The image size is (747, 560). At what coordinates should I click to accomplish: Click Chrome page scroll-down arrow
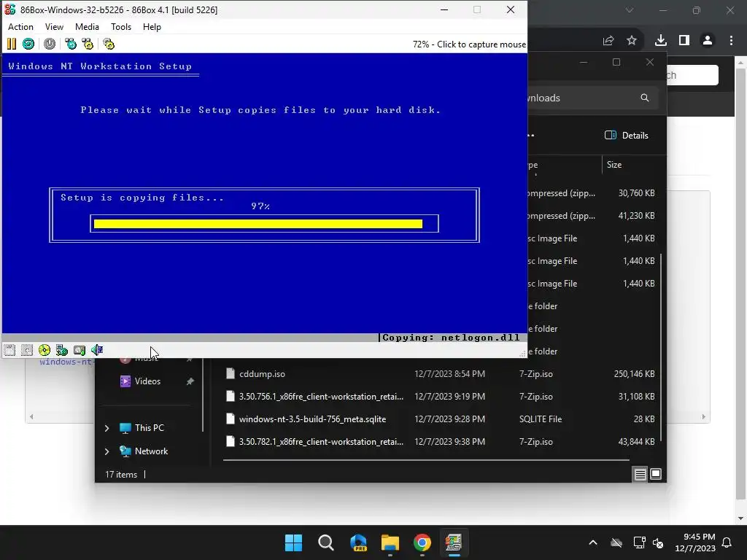click(741, 518)
